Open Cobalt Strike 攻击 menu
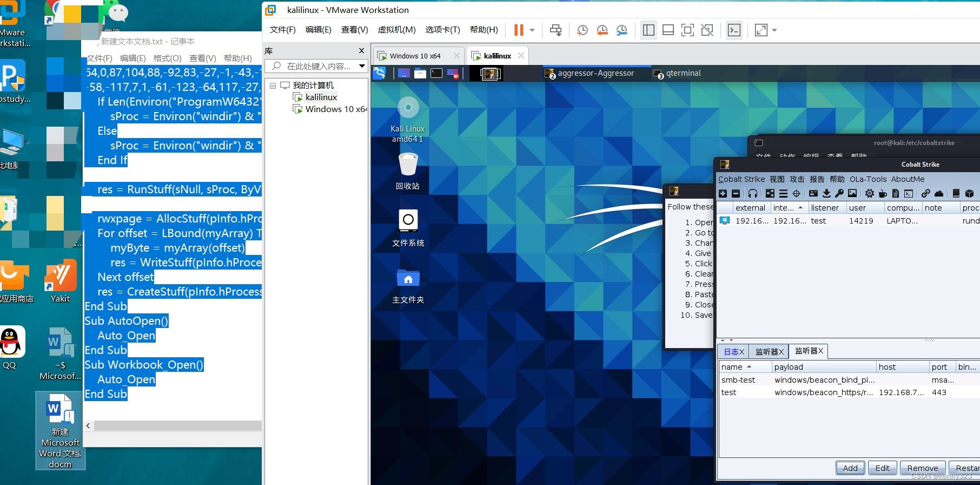The width and height of the screenshot is (980, 485). (797, 179)
